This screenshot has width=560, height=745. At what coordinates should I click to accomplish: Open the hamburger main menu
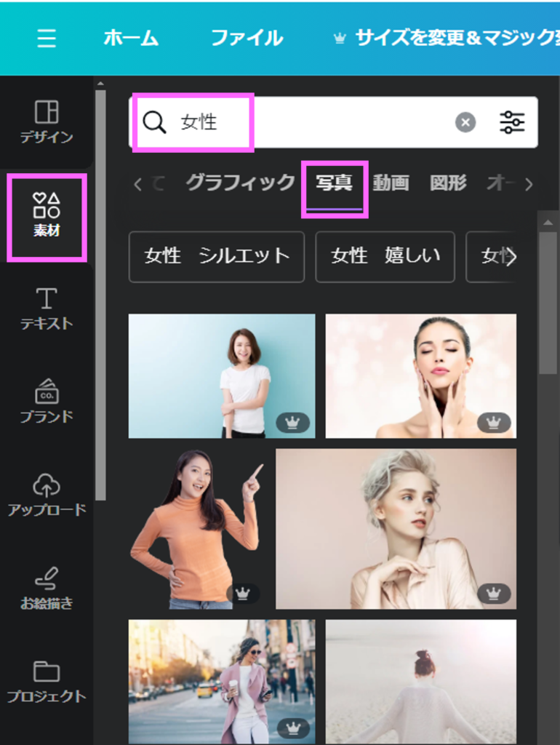click(47, 39)
